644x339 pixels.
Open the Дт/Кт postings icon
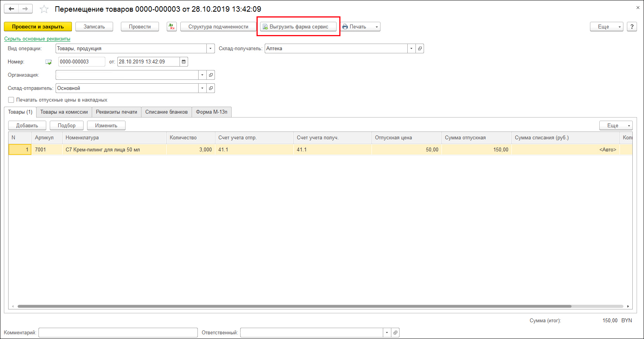click(172, 26)
